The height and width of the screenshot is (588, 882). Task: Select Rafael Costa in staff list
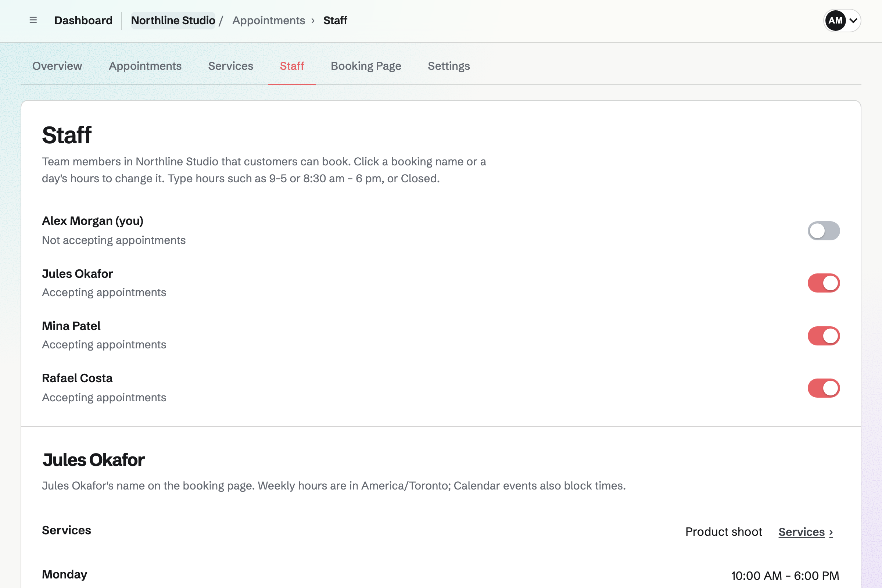441,388
